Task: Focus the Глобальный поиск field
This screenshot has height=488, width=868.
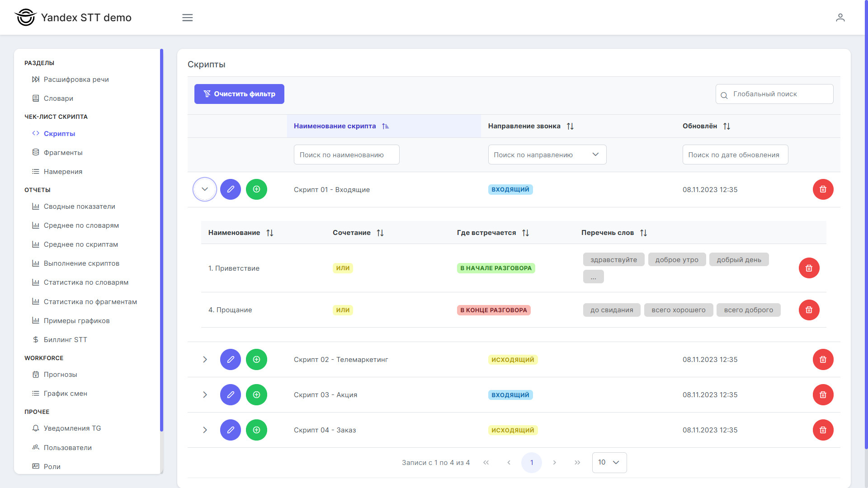Action: point(774,94)
